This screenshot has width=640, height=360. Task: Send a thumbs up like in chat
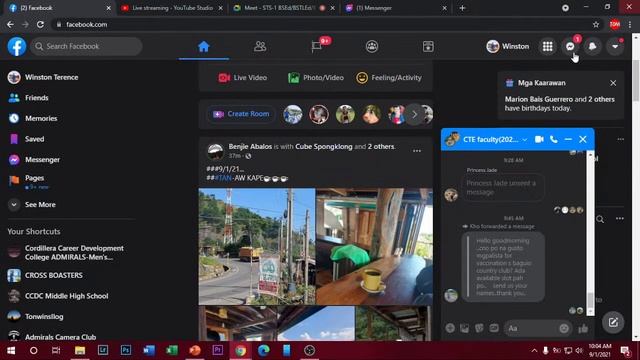pyautogui.click(x=583, y=328)
